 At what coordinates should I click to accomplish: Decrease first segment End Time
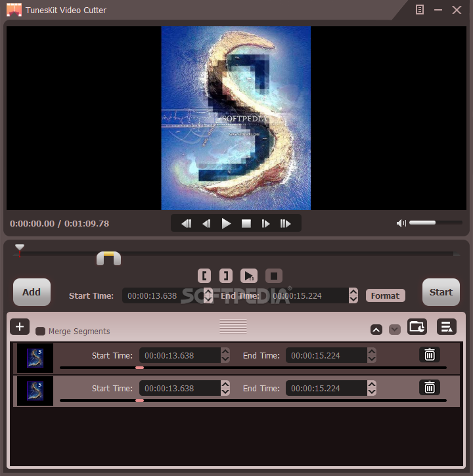coord(372,359)
